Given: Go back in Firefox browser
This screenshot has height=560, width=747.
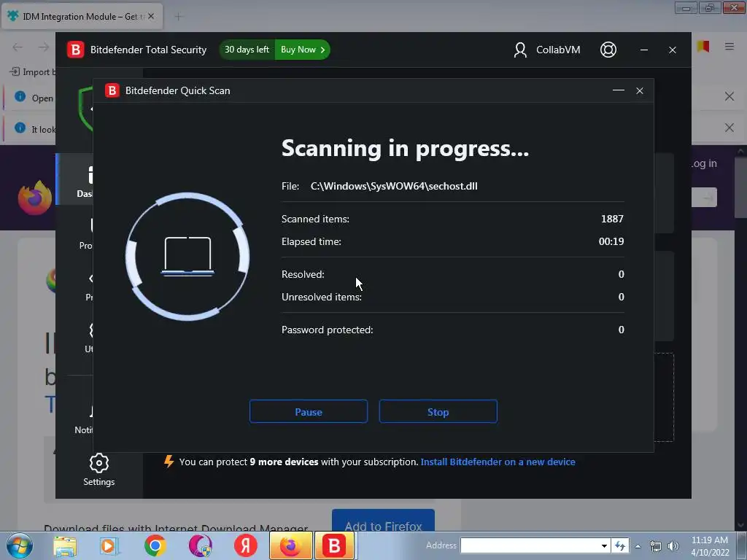Looking at the screenshot, I should (18, 47).
